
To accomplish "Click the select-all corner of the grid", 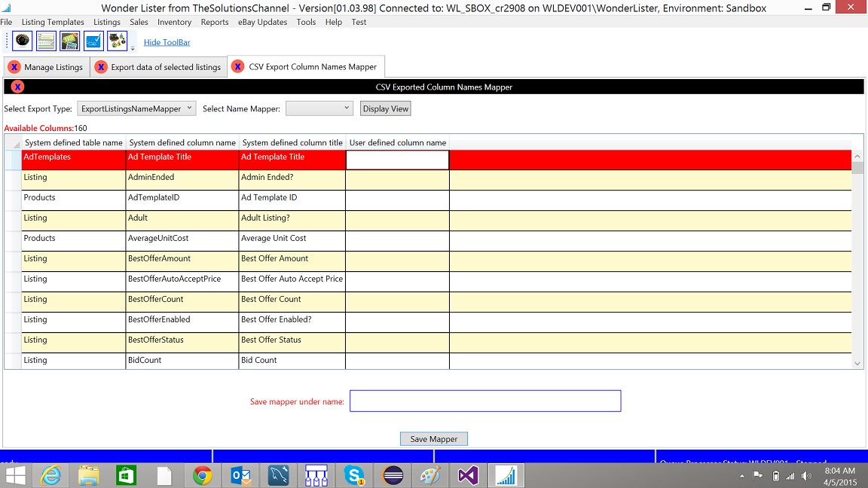I will click(14, 143).
